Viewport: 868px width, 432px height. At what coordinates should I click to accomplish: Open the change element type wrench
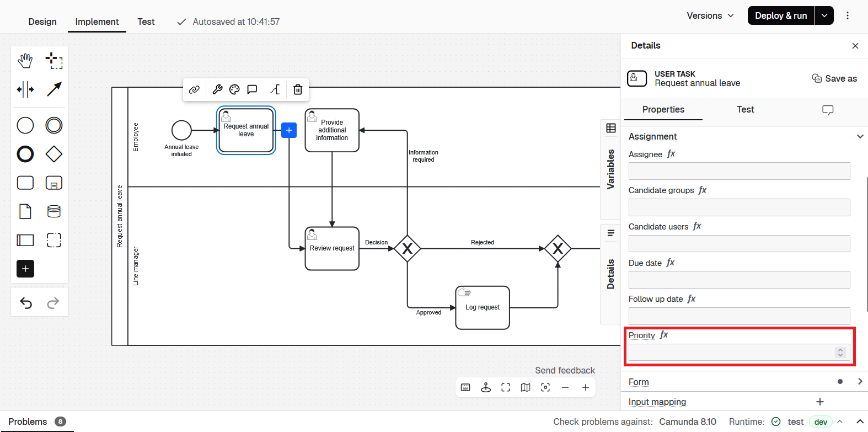click(x=217, y=89)
